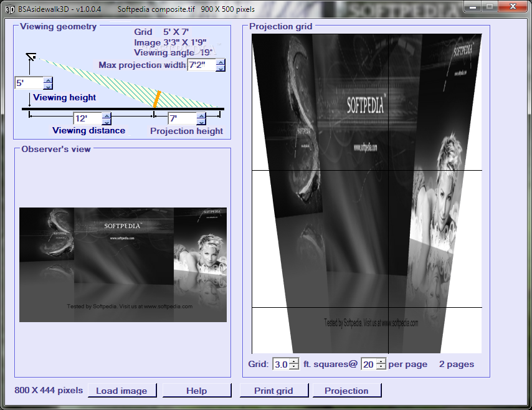Click the "Image 3'3" X 1'9"" text

tap(170, 42)
